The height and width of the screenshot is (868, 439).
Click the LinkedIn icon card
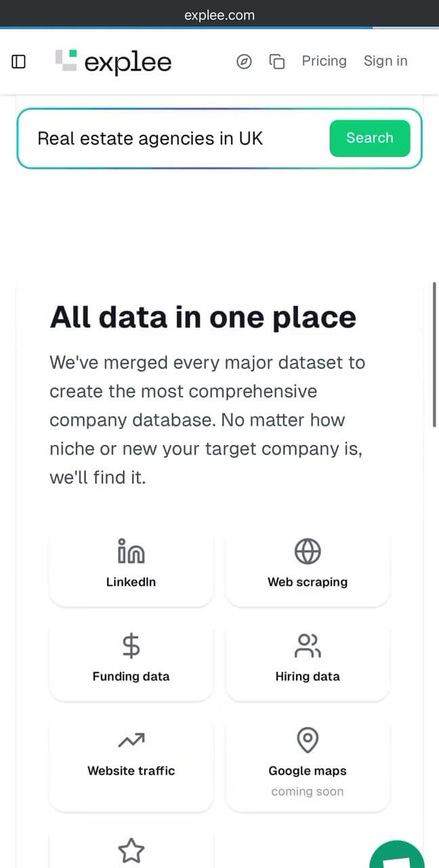click(x=131, y=552)
